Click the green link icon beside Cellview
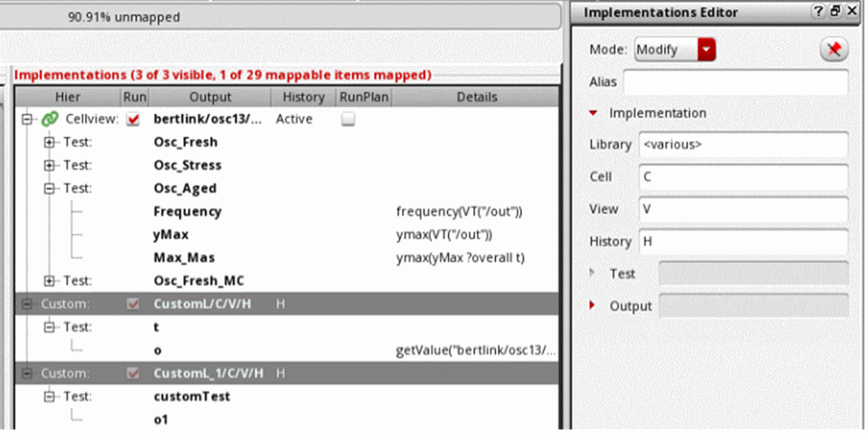 pyautogui.click(x=50, y=119)
